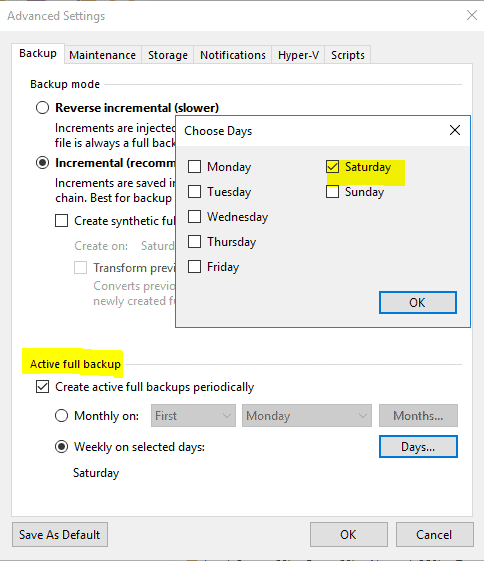484x561 pixels.
Task: Switch to the Maintenance tab
Action: click(x=102, y=55)
